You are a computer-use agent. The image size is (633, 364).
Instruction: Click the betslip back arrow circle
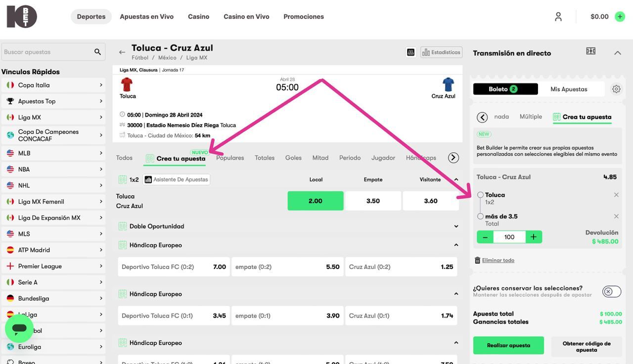point(482,117)
